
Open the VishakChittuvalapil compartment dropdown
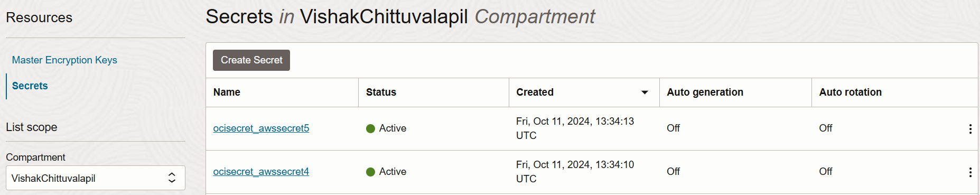96,178
